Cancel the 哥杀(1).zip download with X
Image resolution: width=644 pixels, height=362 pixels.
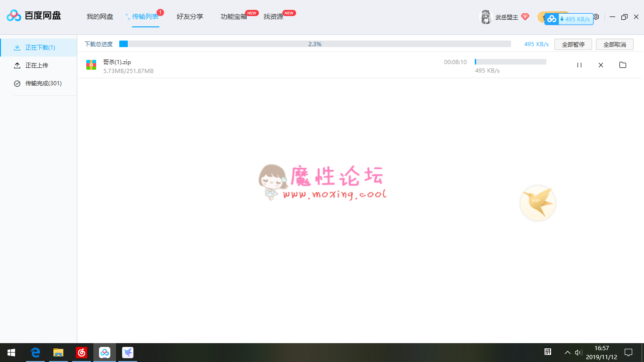(x=601, y=65)
